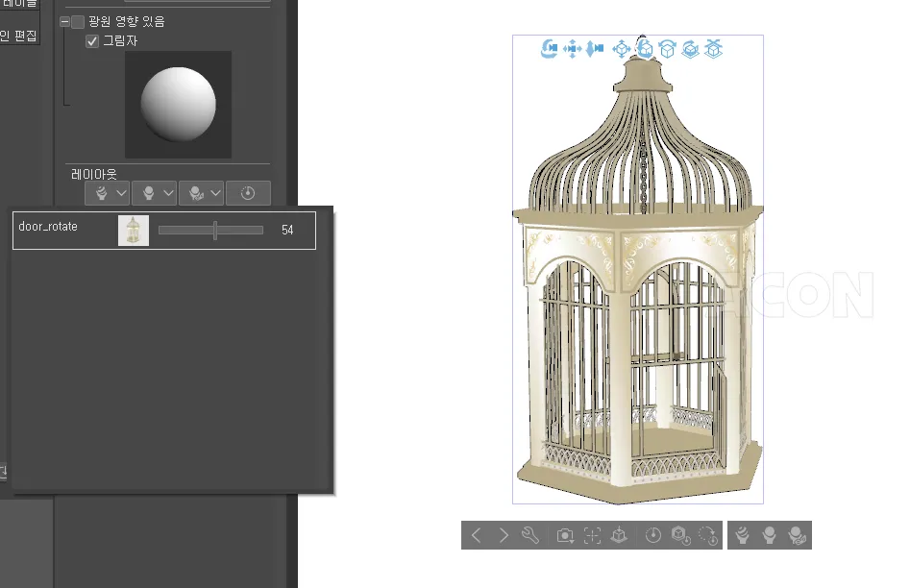910x588 pixels.
Task: Click the door_rotate birdcage thumbnail
Action: pyautogui.click(x=134, y=231)
